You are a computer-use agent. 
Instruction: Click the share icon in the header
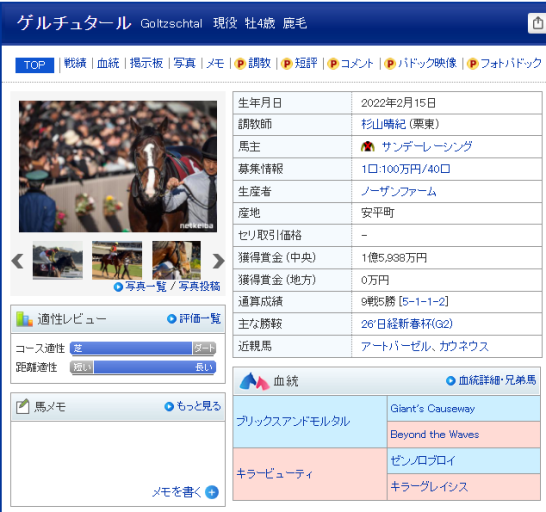[x=538, y=23]
